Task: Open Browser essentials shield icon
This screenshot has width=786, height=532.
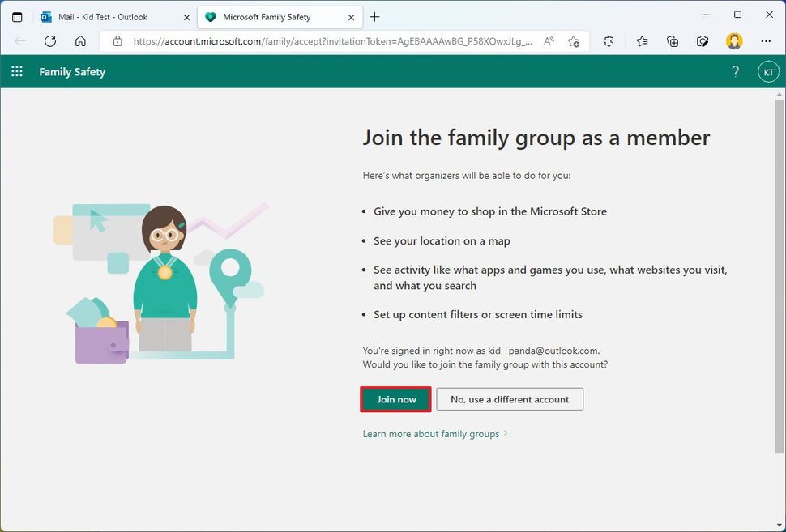Action: tap(703, 41)
